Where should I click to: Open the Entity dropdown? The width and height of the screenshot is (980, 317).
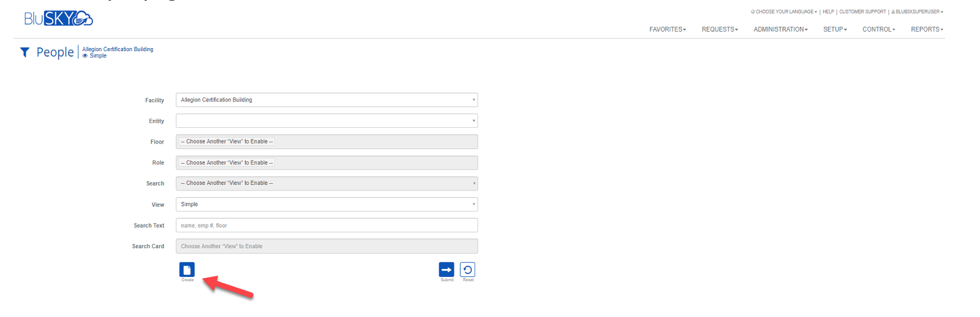click(x=326, y=120)
